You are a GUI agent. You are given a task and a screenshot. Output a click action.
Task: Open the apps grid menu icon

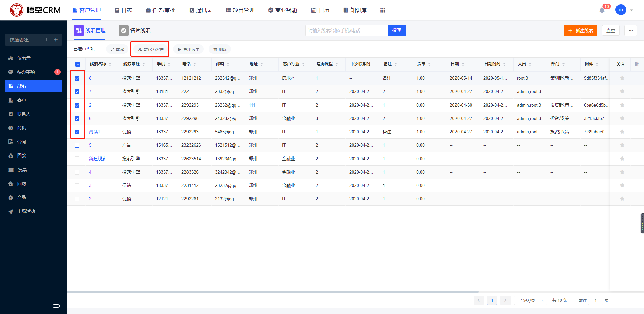[x=382, y=10]
